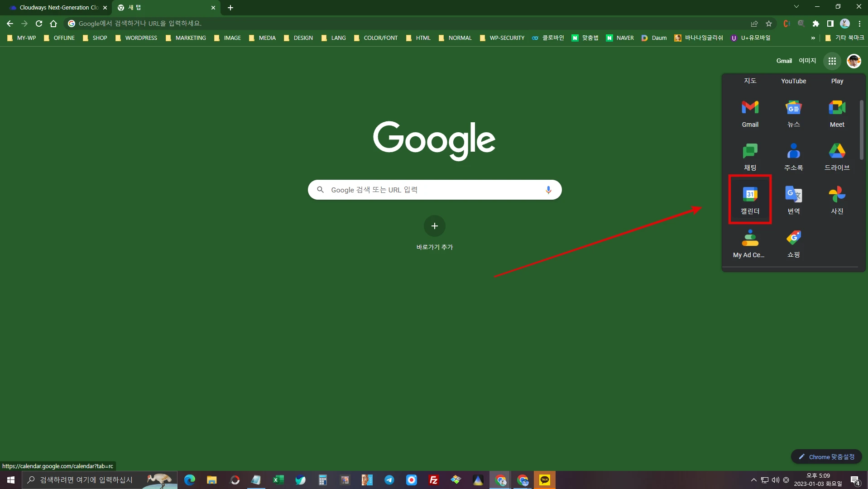Expand hidden bookmarks chevron
The width and height of the screenshot is (868, 489).
(813, 38)
